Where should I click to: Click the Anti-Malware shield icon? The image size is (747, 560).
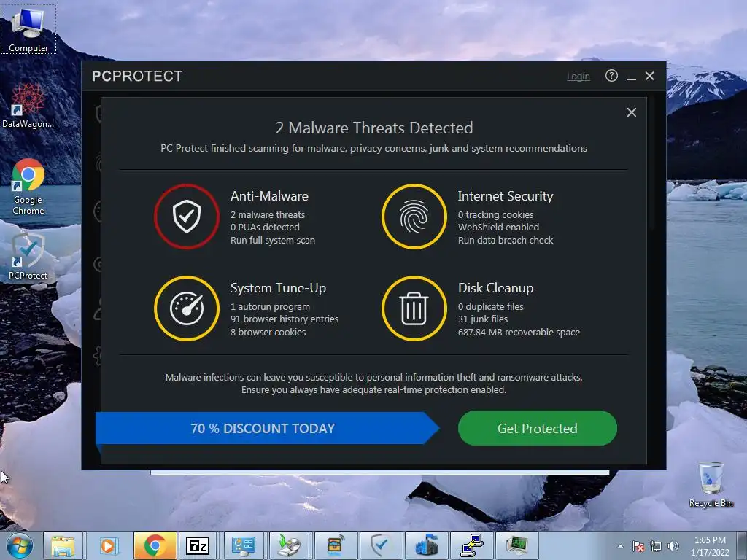(x=187, y=217)
